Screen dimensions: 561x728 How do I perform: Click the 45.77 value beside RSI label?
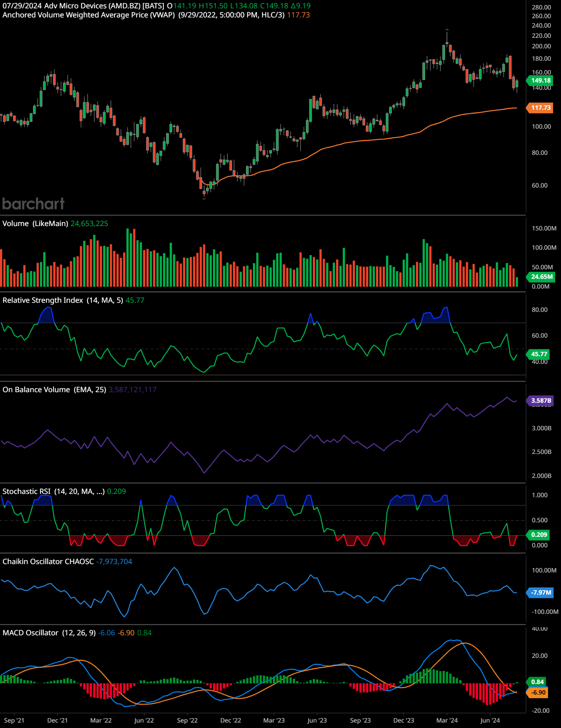click(x=135, y=300)
